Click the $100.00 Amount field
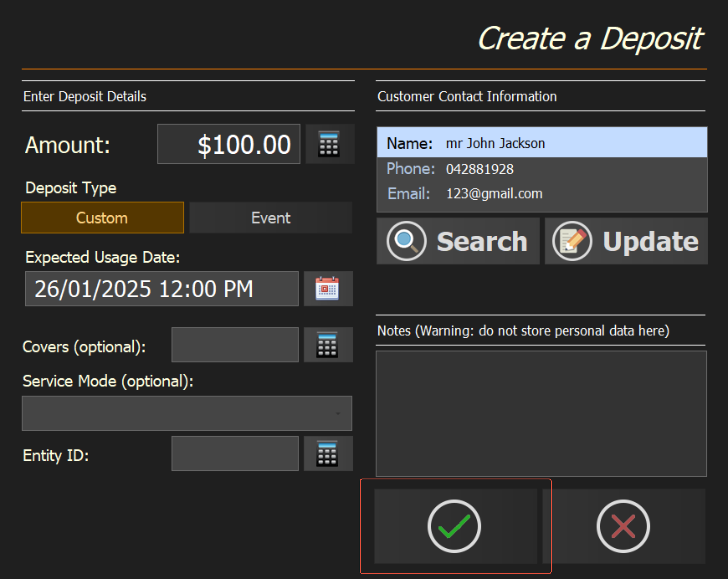This screenshot has height=579, width=728. point(229,144)
